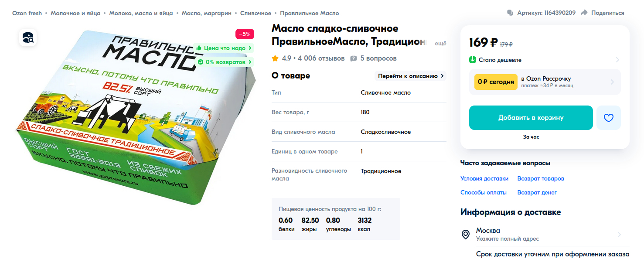644x259 pixels.
Task: Open visual image search icon on photo
Action: 28,37
